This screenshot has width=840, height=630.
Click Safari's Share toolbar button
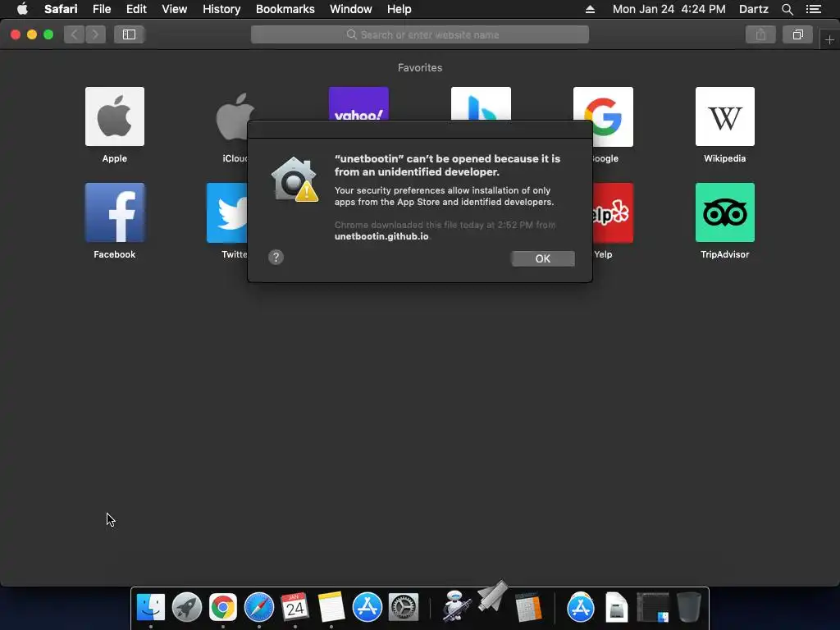(x=760, y=34)
